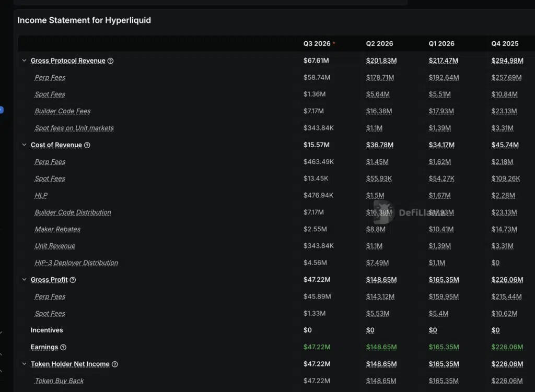Click the Gross Profit label
The image size is (535, 392).
49,279
